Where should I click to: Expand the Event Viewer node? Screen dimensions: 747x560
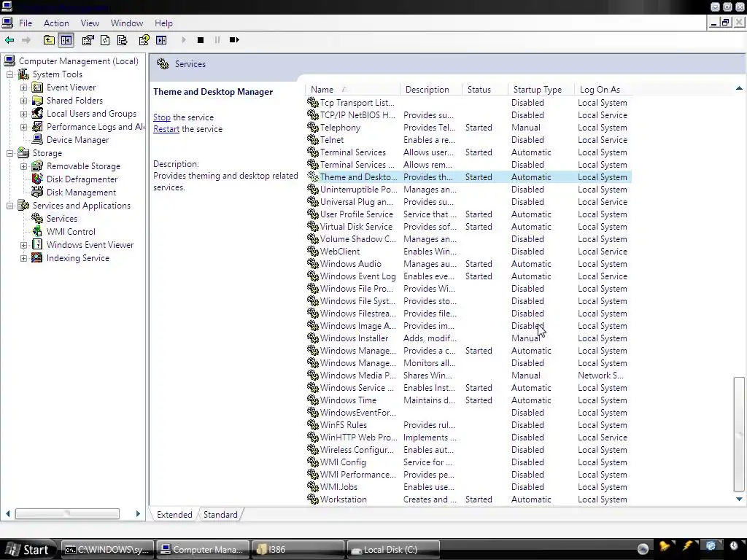click(x=23, y=87)
